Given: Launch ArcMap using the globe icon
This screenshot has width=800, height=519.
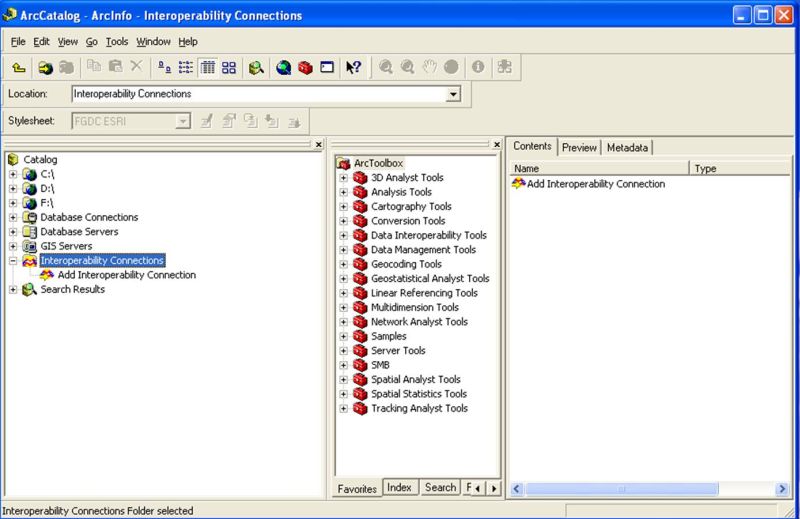Looking at the screenshot, I should (x=284, y=67).
